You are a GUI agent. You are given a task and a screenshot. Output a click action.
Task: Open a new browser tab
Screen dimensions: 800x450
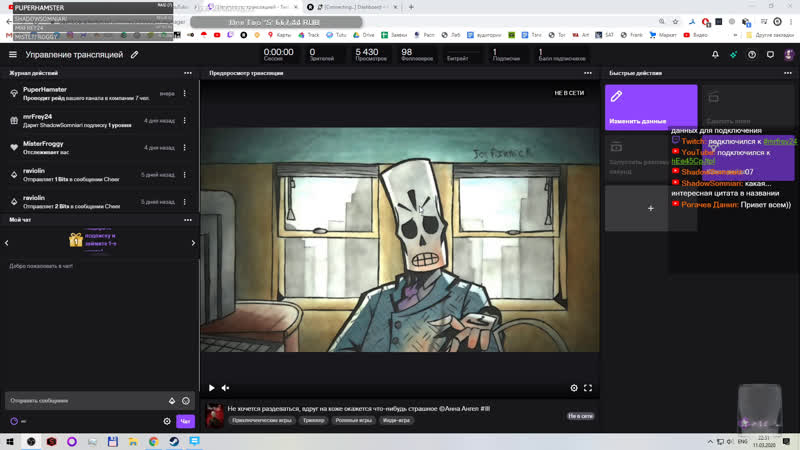click(411, 7)
